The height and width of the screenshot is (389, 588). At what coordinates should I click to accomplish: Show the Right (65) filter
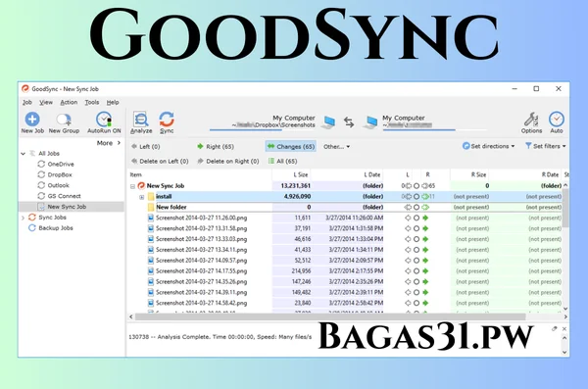coord(216,146)
